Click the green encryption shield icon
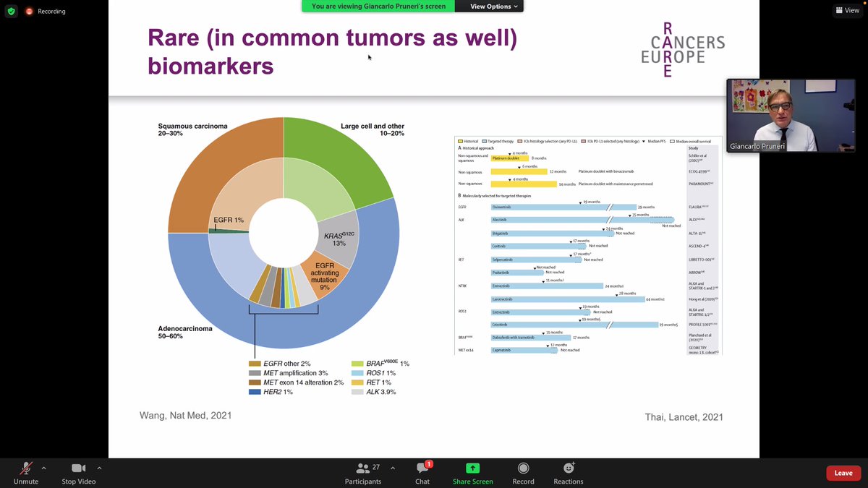868x488 pixels. 11,11
